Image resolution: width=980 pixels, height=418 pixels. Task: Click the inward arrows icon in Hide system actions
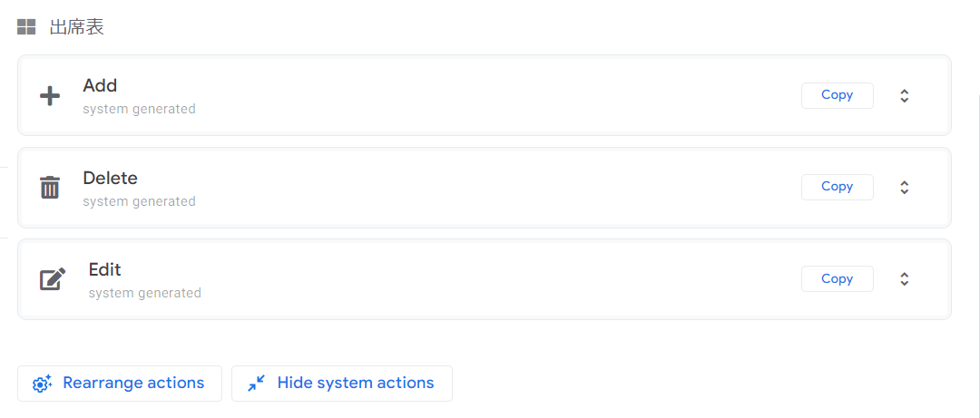point(257,384)
